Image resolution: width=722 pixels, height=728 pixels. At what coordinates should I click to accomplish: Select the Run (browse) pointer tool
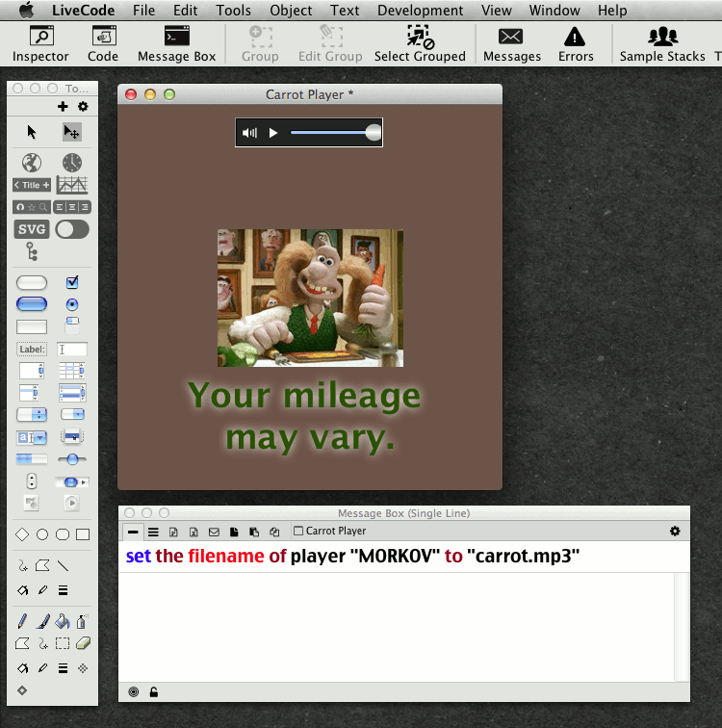point(32,132)
